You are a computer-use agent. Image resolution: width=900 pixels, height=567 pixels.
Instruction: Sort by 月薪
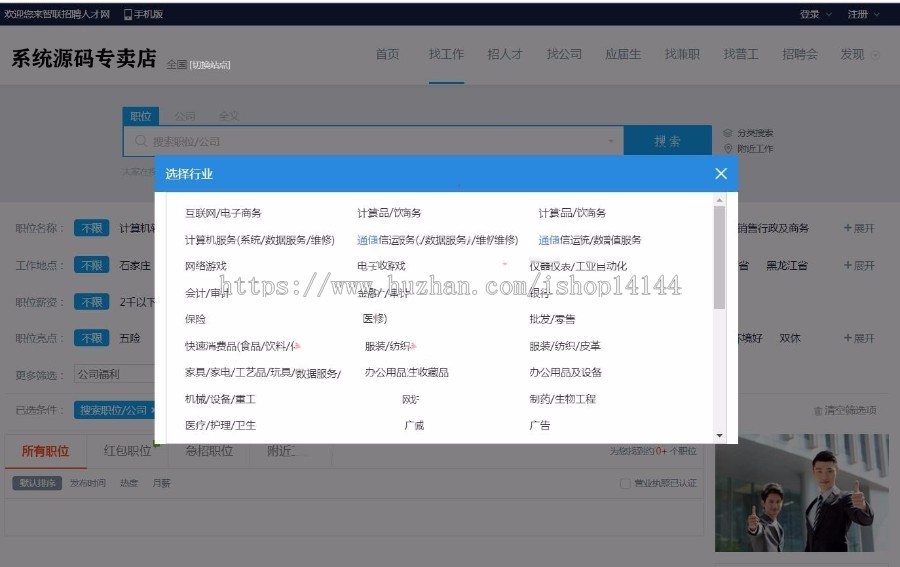coord(161,483)
